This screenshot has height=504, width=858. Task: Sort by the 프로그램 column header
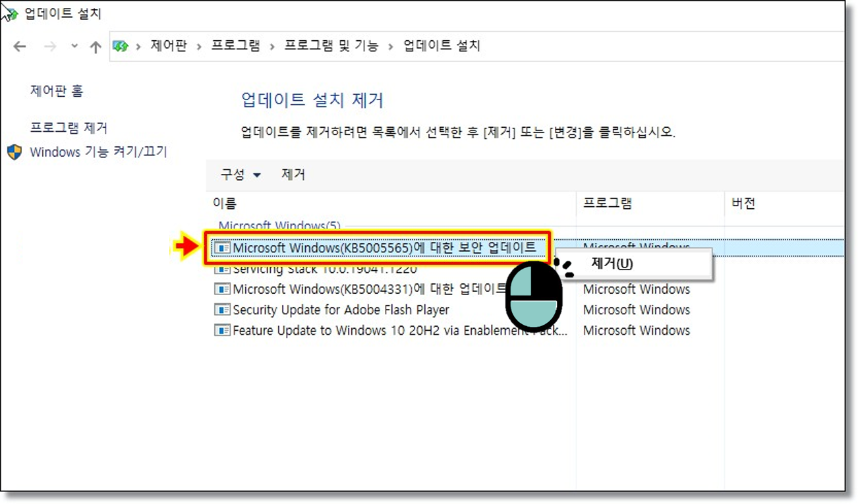tap(607, 204)
